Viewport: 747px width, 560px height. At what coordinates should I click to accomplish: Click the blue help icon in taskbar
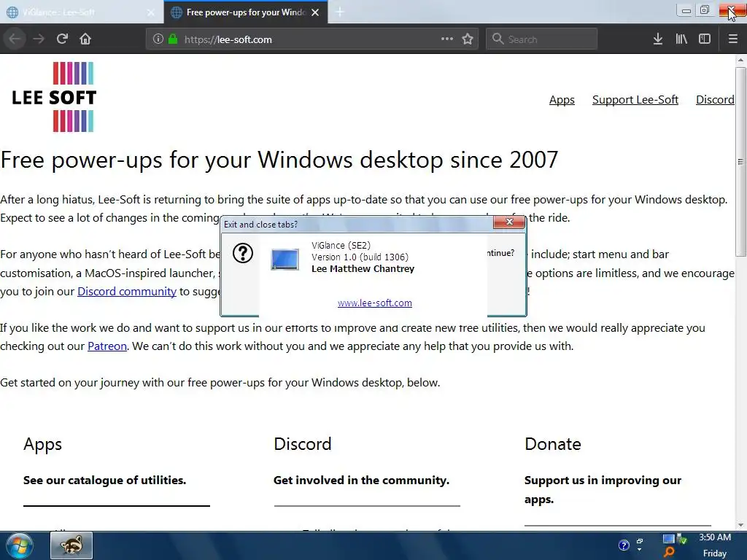(x=624, y=545)
